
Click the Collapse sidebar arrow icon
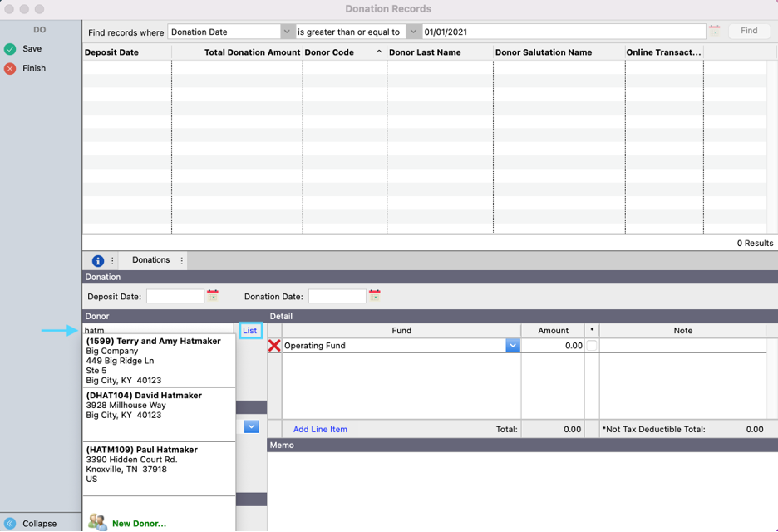pyautogui.click(x=10, y=524)
